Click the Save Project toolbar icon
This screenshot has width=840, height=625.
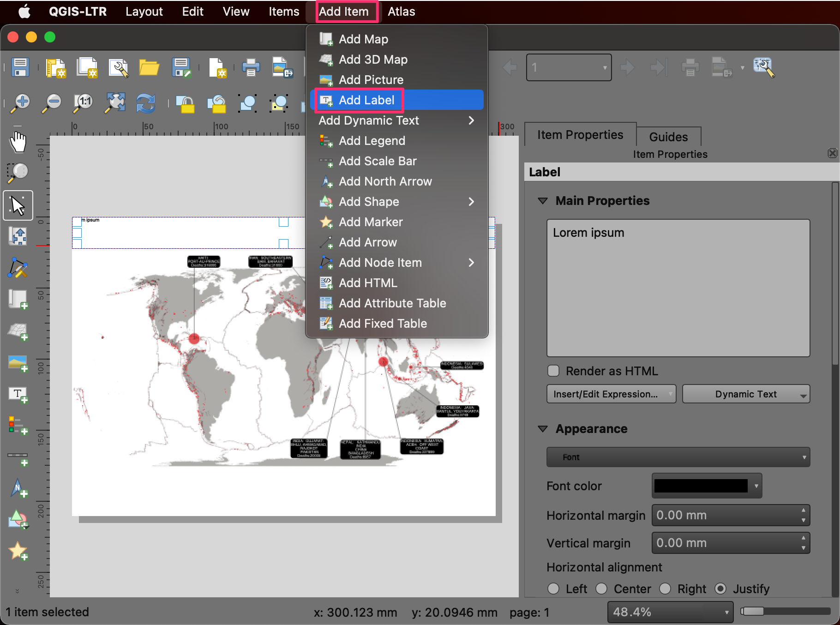click(20, 67)
